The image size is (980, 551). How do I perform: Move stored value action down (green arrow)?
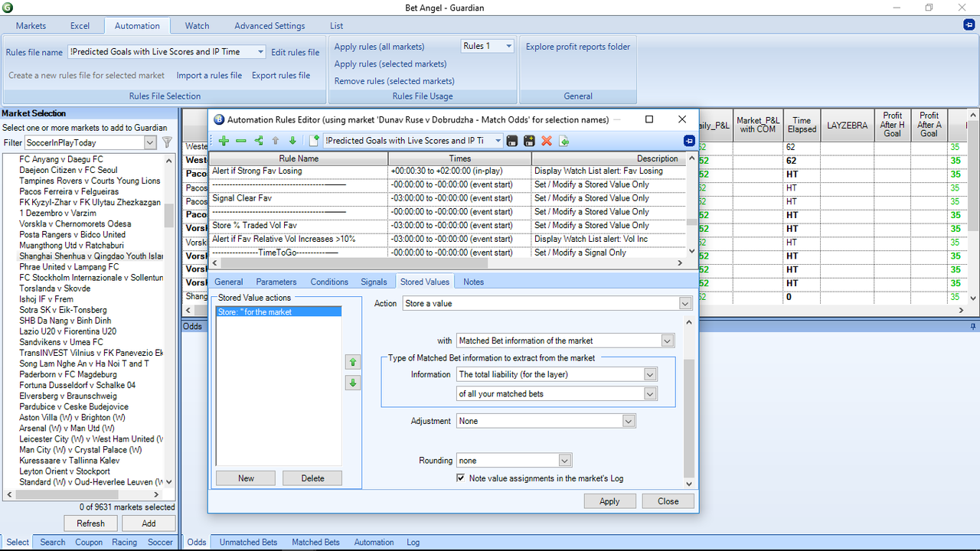[352, 383]
